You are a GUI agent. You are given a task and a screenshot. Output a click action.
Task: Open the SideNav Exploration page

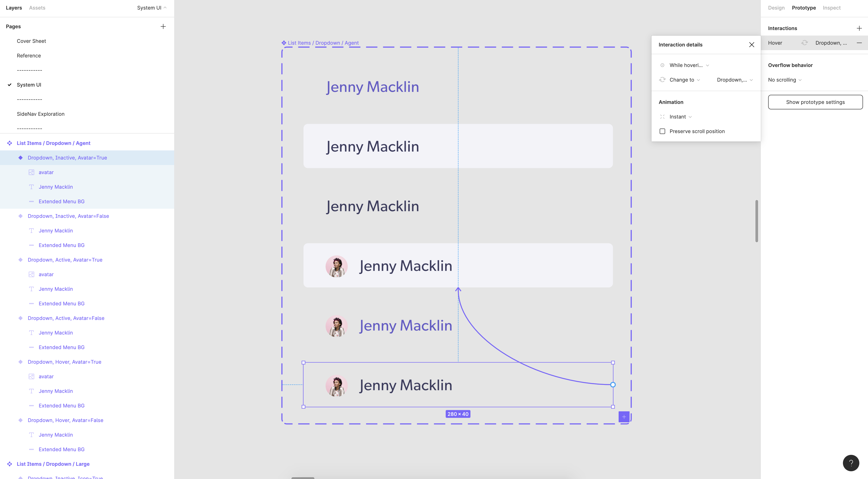coord(40,114)
